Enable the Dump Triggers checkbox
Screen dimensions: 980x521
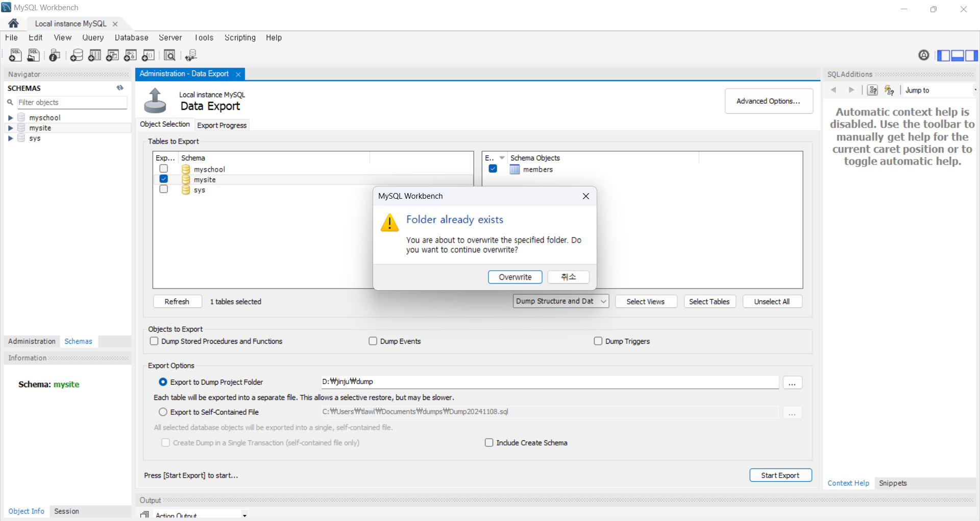(598, 341)
